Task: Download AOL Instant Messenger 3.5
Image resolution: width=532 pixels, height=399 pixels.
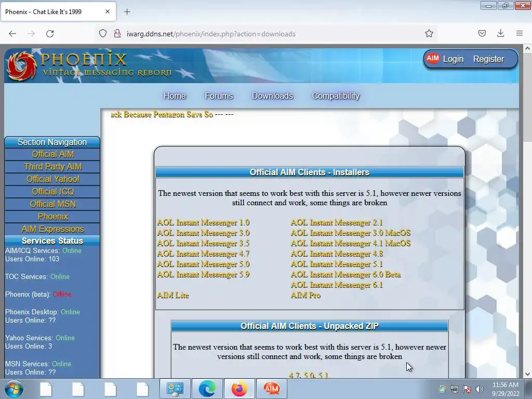Action: click(203, 243)
